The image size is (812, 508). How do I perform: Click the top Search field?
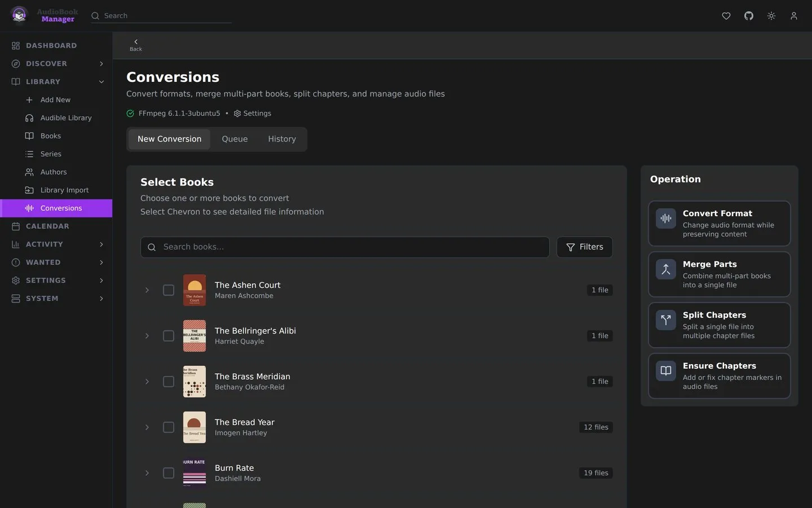161,16
